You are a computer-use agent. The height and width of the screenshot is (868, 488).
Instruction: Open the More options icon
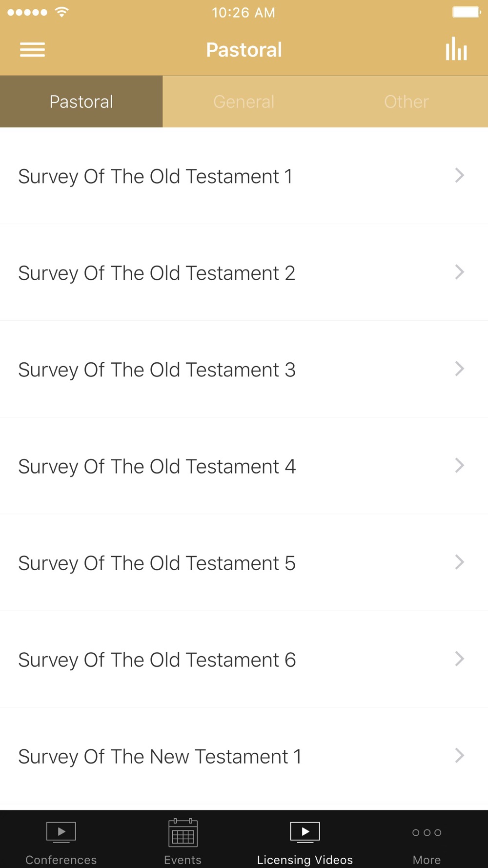427,833
